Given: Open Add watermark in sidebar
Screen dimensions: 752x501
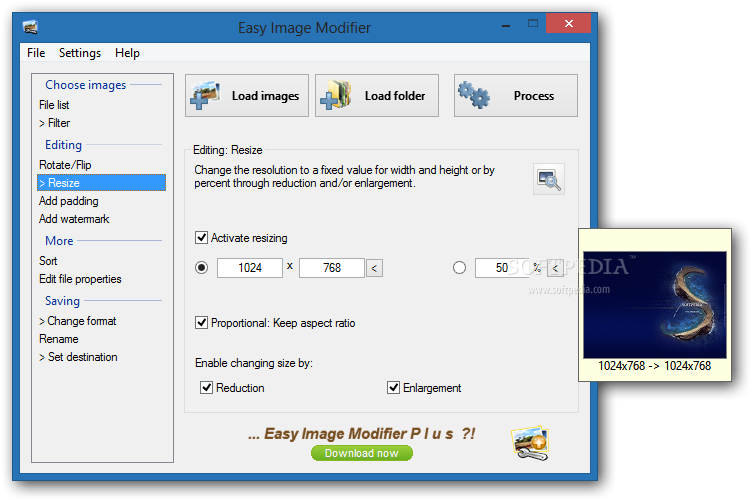Looking at the screenshot, I should 74,219.
